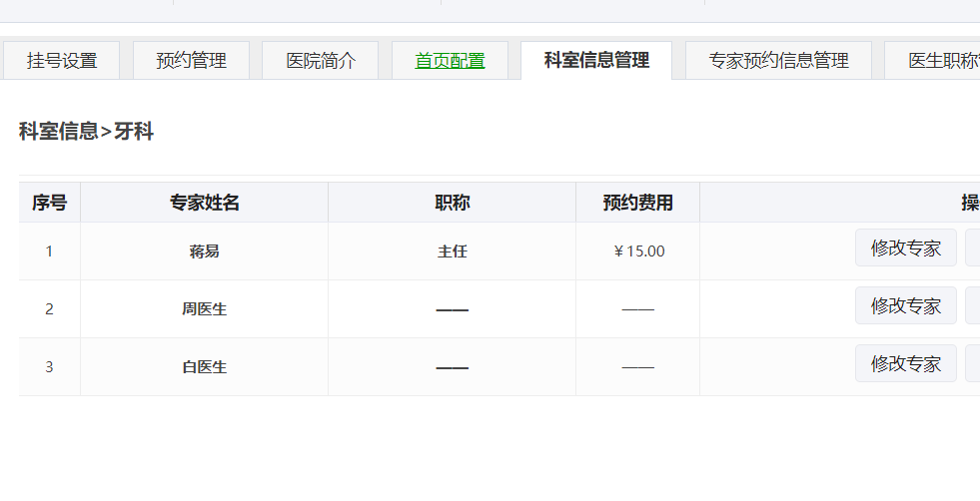Select the 白医生 name cell
Screen dimensions: 980x501
coord(205,367)
